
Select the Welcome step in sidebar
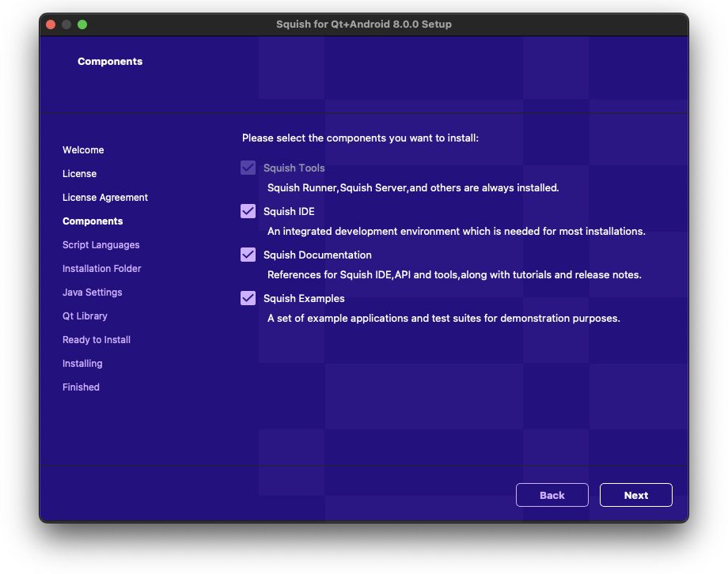click(x=83, y=150)
